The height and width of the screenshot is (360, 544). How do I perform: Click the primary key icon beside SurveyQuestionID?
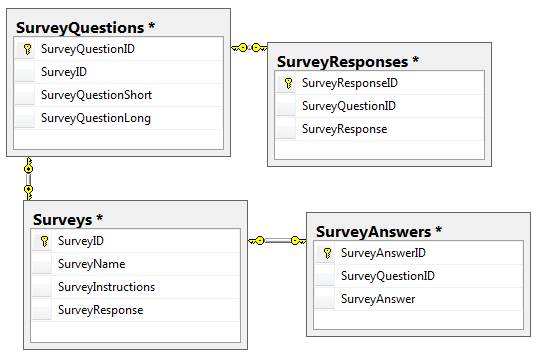pos(27,49)
